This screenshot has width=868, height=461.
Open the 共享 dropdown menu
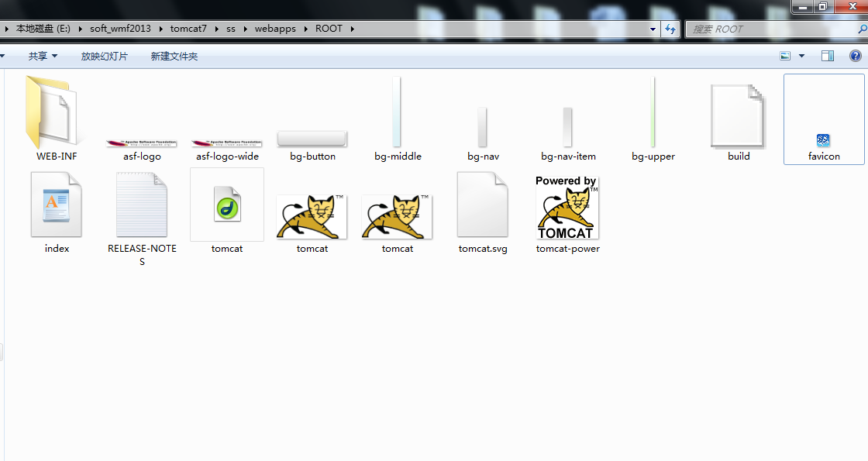[43, 56]
